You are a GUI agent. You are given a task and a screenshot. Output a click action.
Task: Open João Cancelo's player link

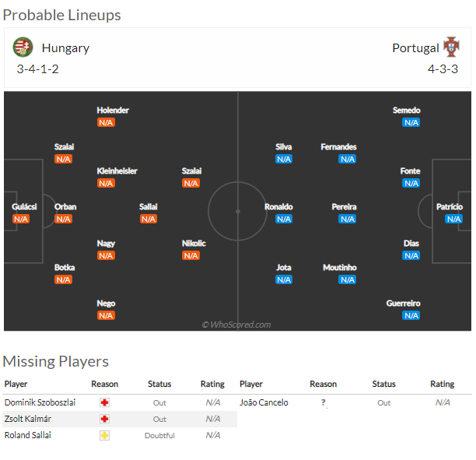click(264, 402)
